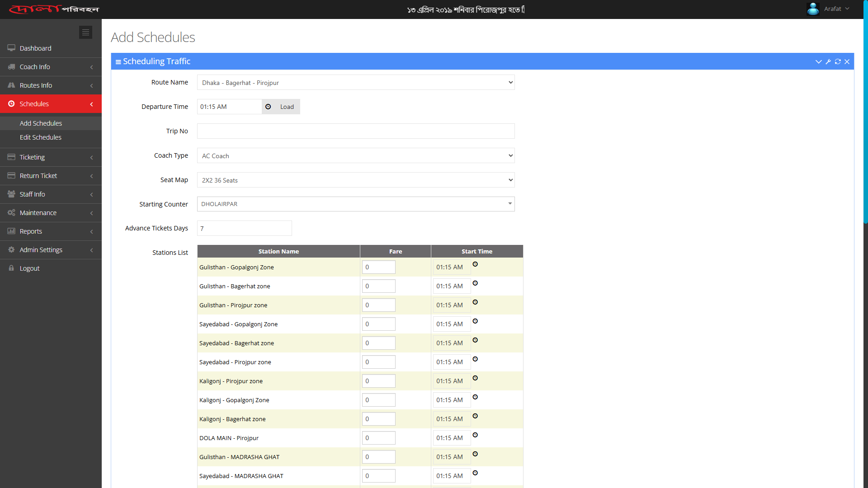Click the sidebar hamburger collapse icon
868x488 pixels.
85,32
